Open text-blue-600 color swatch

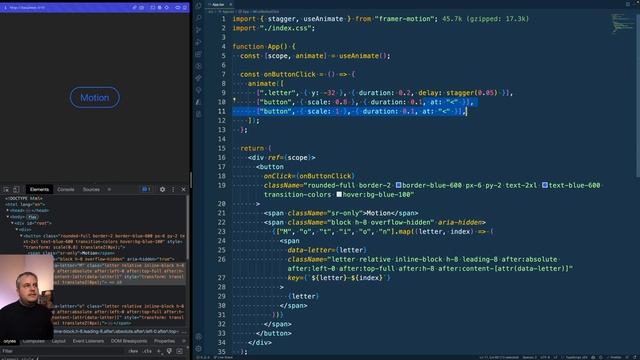click(x=545, y=185)
